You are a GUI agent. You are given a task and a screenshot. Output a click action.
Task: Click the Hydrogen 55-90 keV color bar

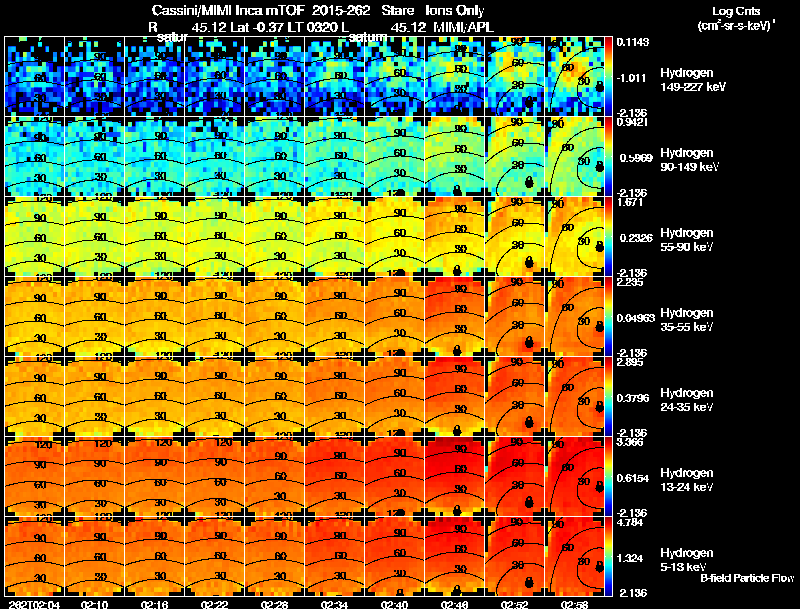coord(609,235)
